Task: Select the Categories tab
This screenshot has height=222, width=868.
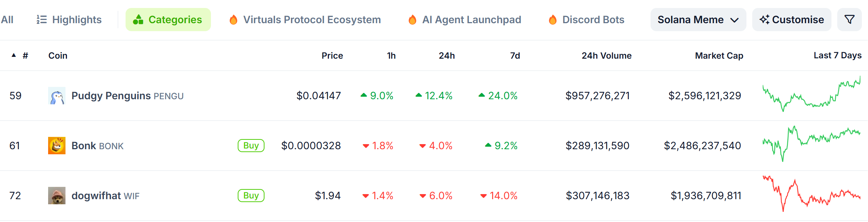Action: click(x=168, y=20)
